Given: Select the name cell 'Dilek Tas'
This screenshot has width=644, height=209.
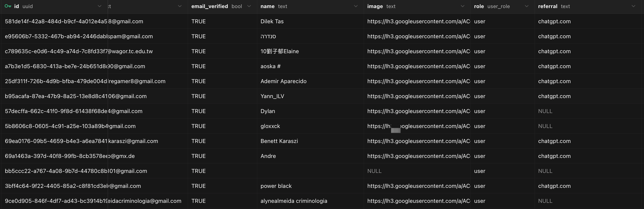Looking at the screenshot, I should (272, 21).
